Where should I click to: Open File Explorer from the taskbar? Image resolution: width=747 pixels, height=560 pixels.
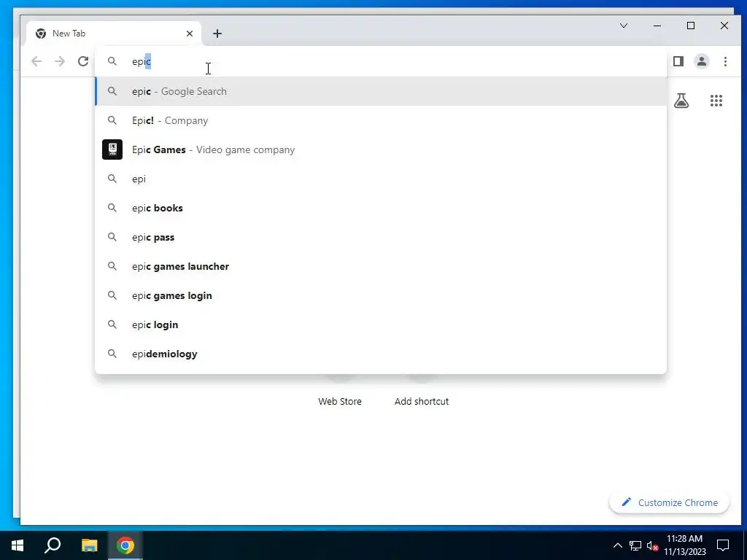pyautogui.click(x=89, y=545)
